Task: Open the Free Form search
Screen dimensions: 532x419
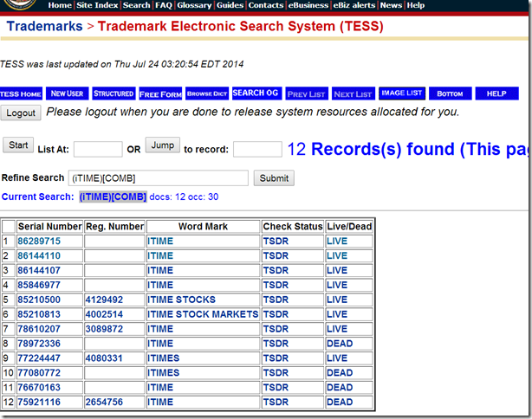Action: click(160, 93)
